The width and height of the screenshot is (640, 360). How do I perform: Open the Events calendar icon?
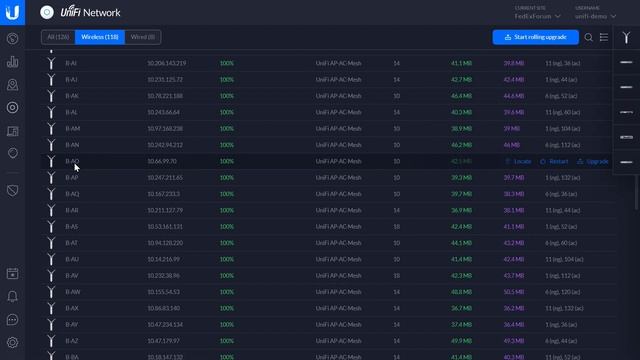(12, 273)
